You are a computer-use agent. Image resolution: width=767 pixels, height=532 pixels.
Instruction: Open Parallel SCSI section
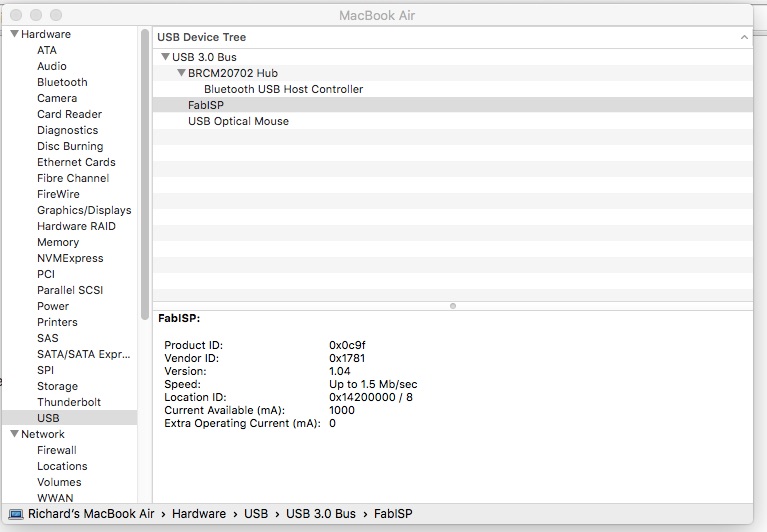click(70, 290)
